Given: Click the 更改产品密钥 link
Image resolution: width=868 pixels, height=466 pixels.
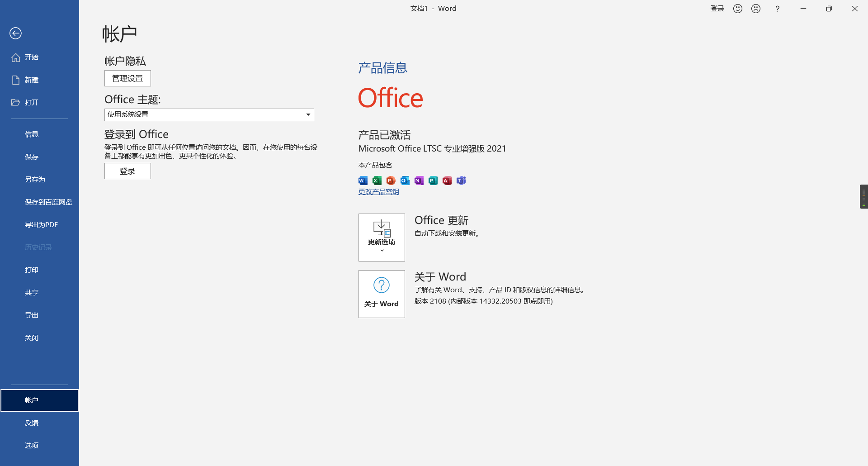Looking at the screenshot, I should point(378,192).
